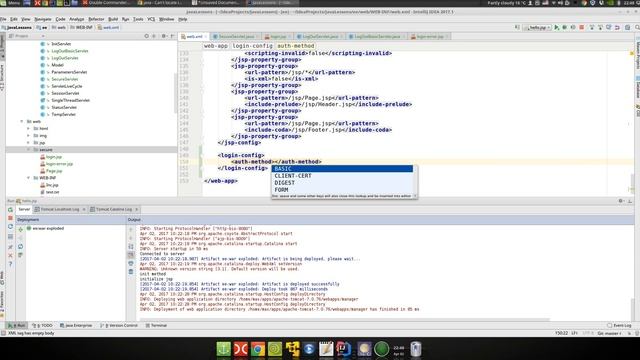The width and height of the screenshot is (640, 360).
Task: Select SecureServlet in the project tree
Action: click(x=64, y=79)
